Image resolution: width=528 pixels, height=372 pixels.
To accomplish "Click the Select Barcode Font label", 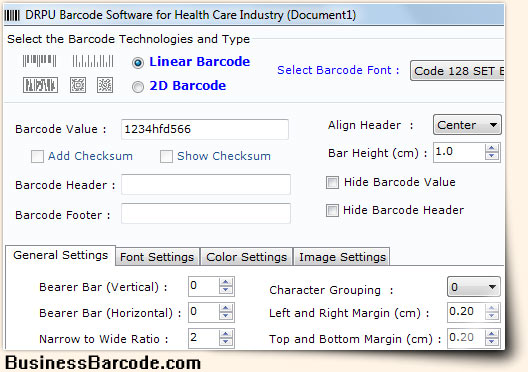I will tap(338, 70).
